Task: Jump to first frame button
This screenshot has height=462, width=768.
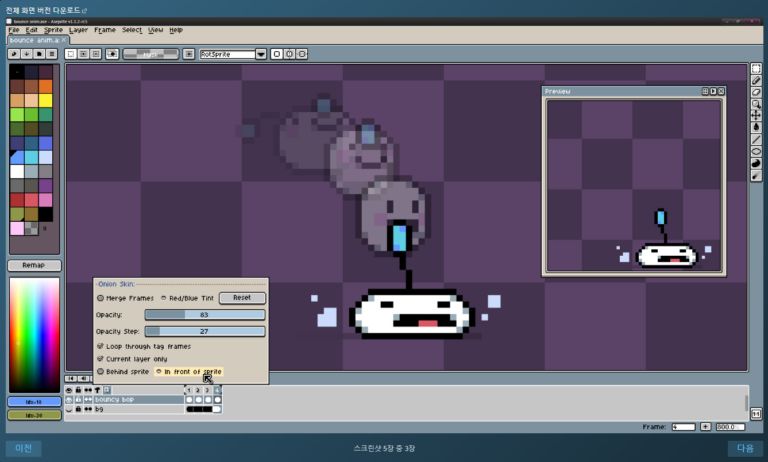Action: [71, 378]
